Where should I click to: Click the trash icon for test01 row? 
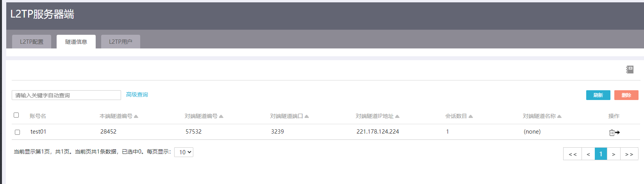point(612,132)
